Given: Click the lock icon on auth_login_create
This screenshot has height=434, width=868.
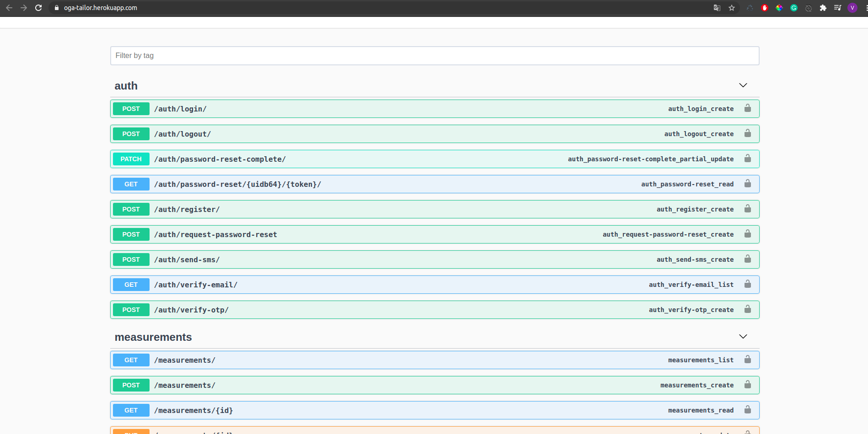Looking at the screenshot, I should pyautogui.click(x=748, y=108).
